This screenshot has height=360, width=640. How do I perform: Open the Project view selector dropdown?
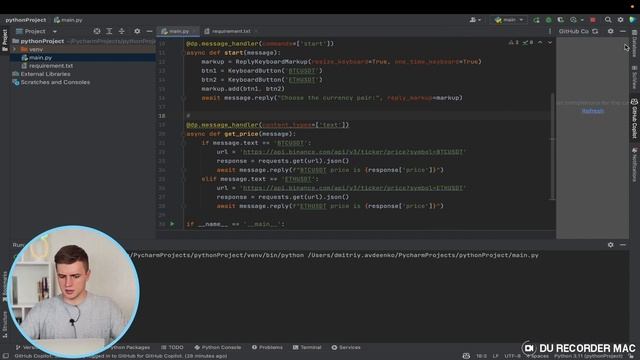(36, 31)
